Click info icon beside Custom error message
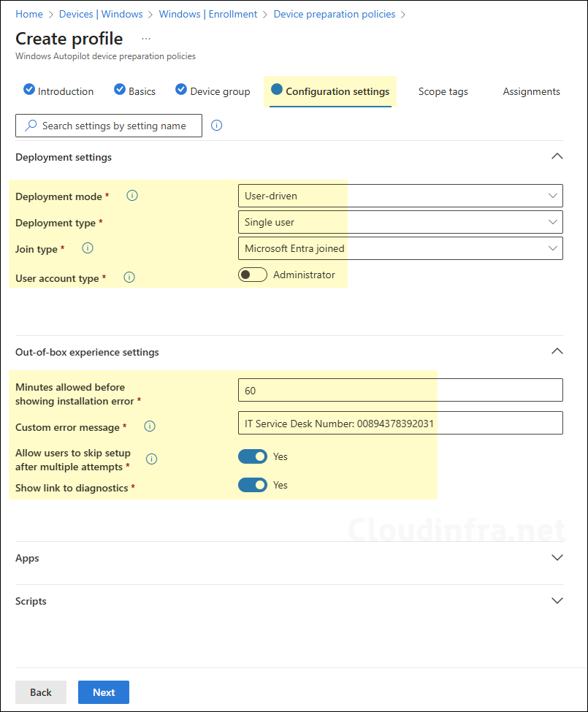This screenshot has height=712, width=588. click(x=150, y=426)
